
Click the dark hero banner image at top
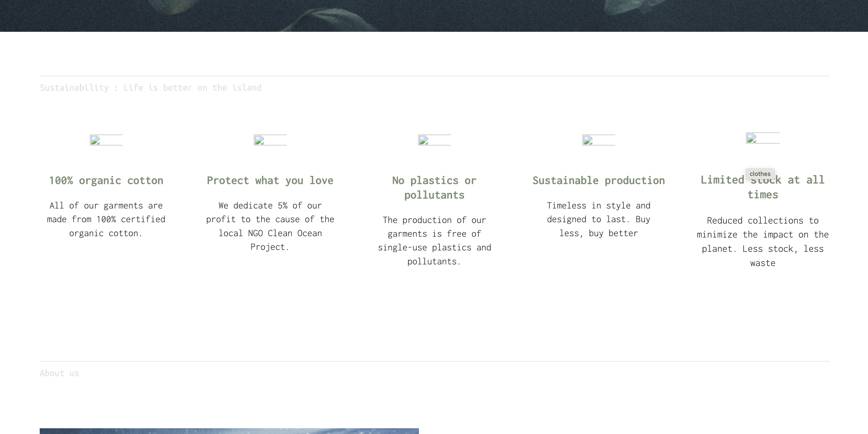click(x=434, y=16)
